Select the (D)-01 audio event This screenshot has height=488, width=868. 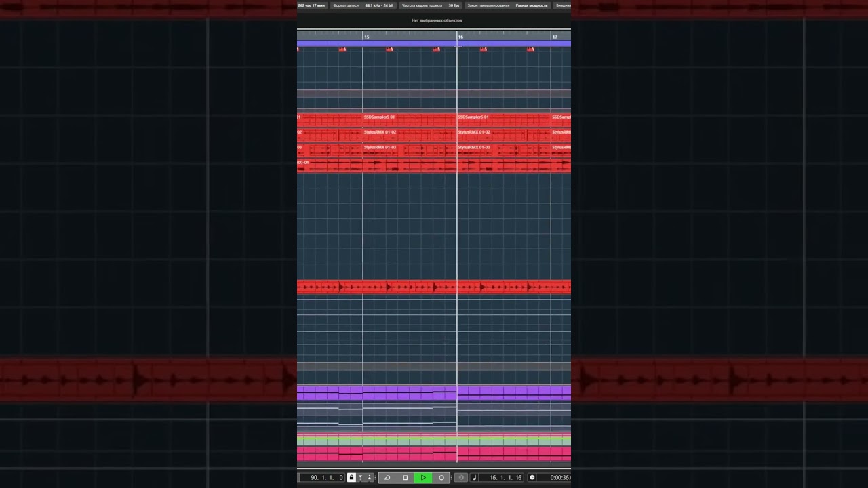pos(434,165)
